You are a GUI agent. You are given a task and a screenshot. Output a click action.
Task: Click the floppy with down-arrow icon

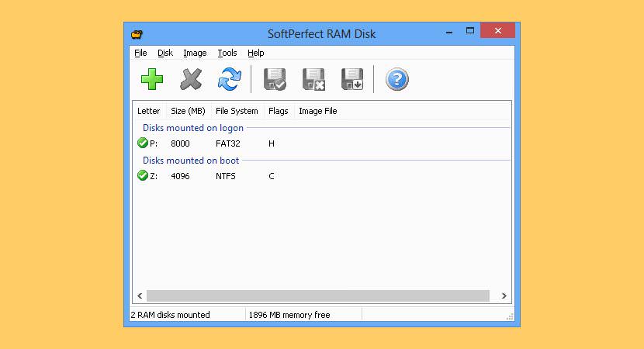click(x=352, y=79)
